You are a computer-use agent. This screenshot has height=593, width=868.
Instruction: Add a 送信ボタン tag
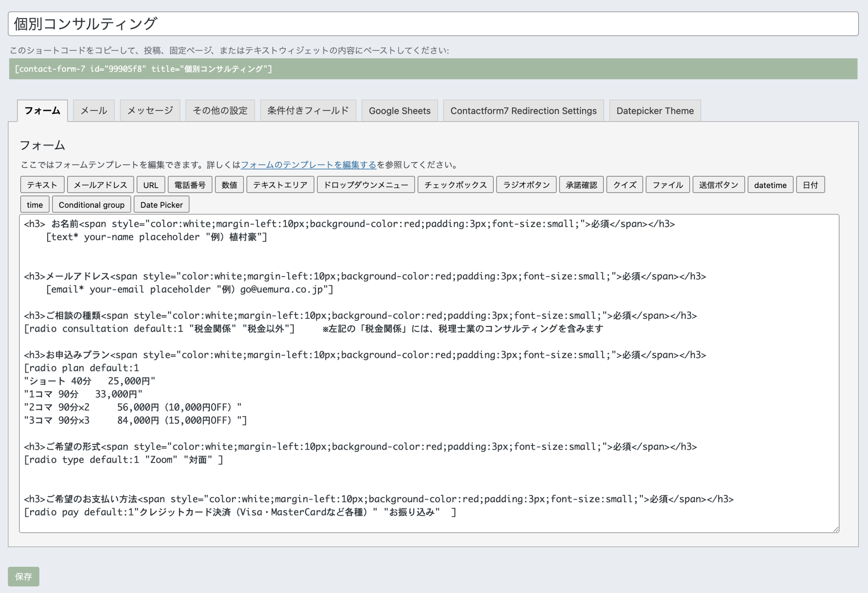(718, 185)
